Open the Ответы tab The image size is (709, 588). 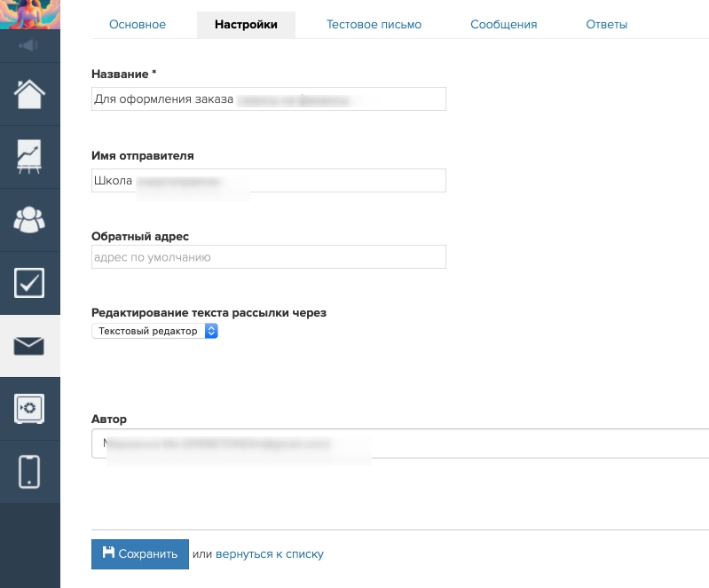point(607,25)
